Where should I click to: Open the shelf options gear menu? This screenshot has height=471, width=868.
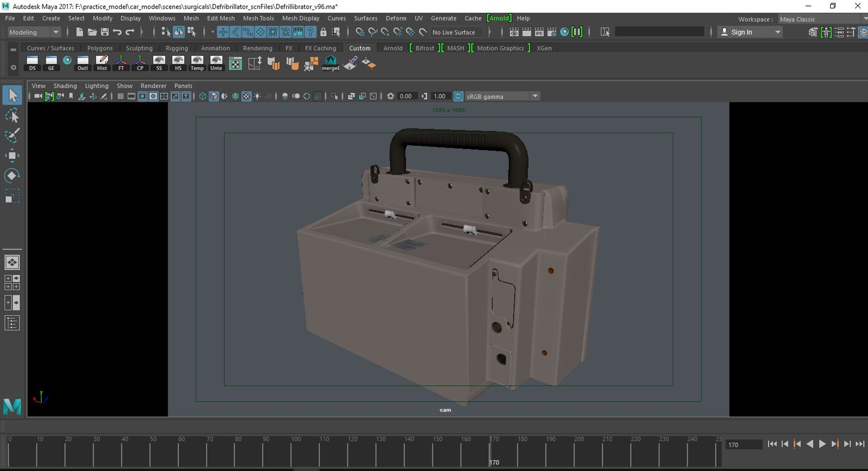(13, 67)
